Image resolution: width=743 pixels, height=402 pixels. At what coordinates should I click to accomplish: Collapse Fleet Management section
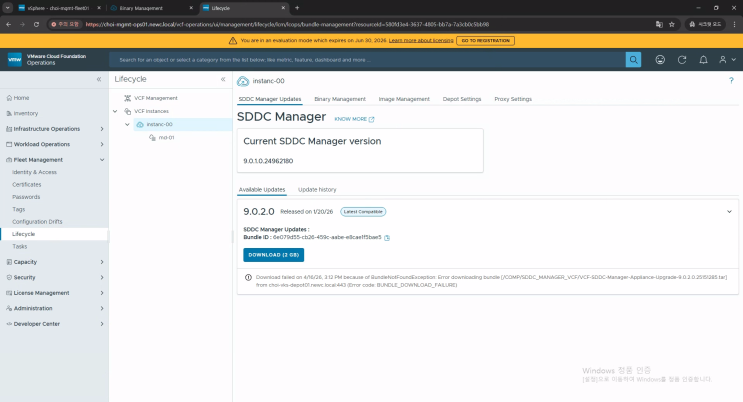point(102,160)
